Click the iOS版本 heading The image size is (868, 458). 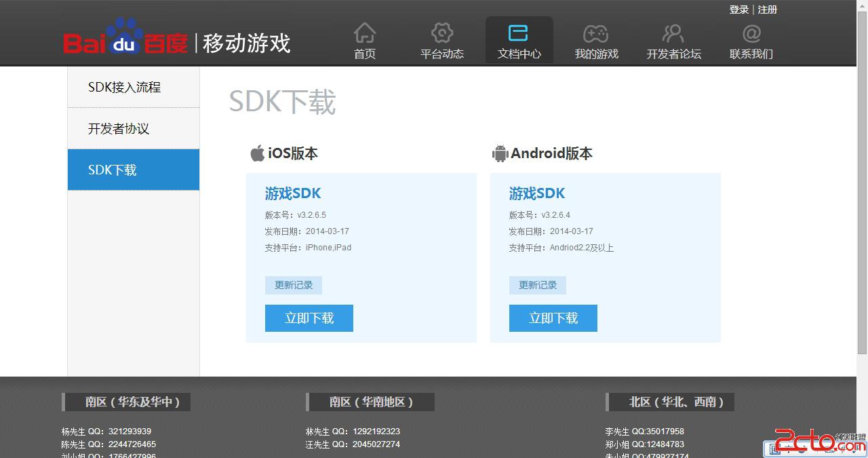pos(293,153)
